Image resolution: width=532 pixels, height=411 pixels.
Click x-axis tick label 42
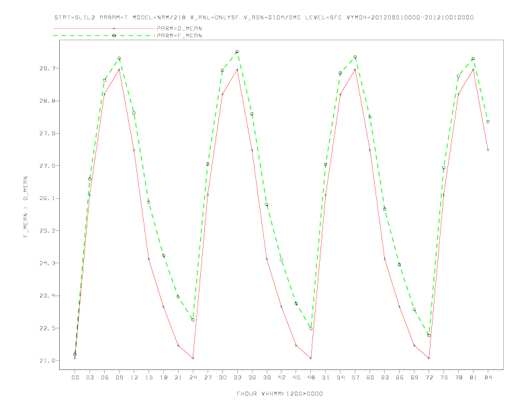point(281,377)
